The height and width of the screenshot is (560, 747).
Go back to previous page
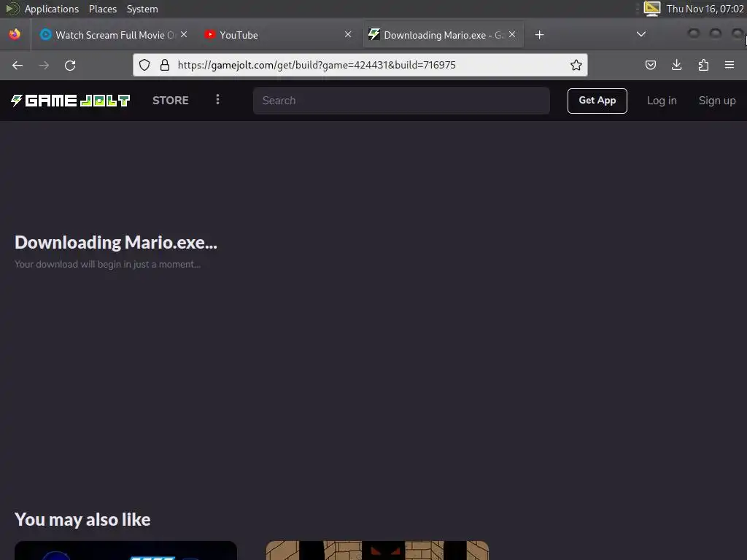18,65
